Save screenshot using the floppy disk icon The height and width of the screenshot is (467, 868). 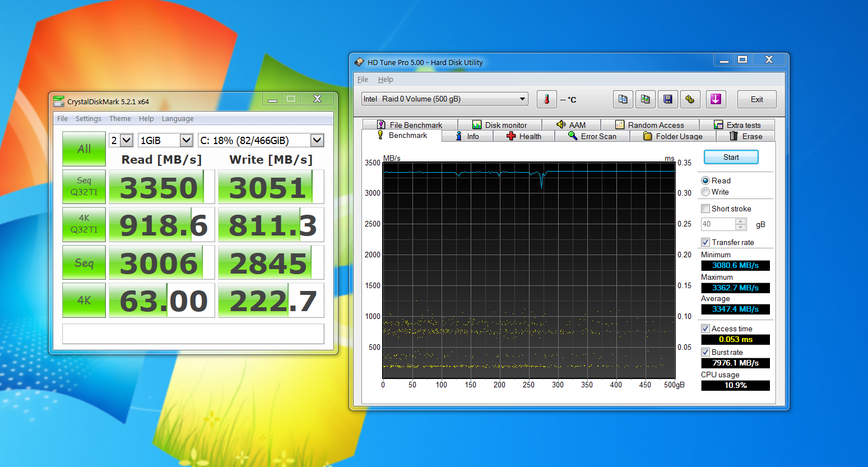click(667, 99)
